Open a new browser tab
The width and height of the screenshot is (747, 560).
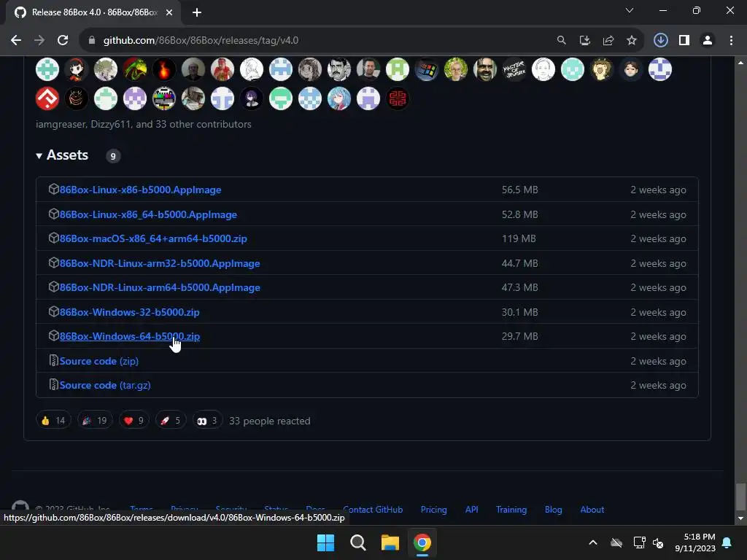pyautogui.click(x=197, y=12)
